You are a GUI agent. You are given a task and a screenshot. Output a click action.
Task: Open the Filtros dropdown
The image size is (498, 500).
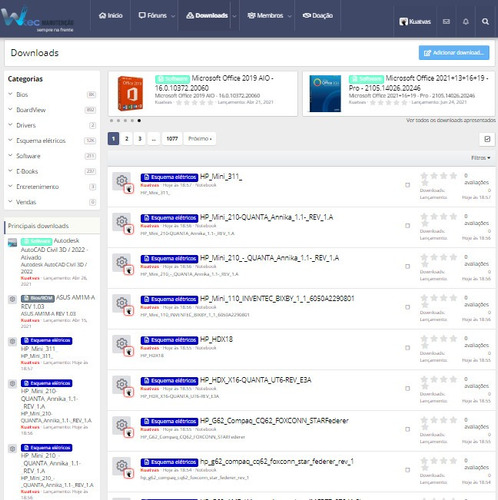[480, 158]
